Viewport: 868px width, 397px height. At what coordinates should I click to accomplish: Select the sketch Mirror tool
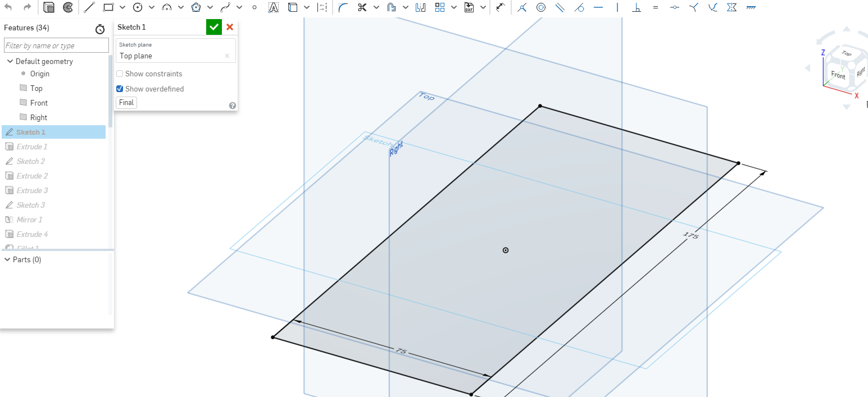click(x=421, y=7)
